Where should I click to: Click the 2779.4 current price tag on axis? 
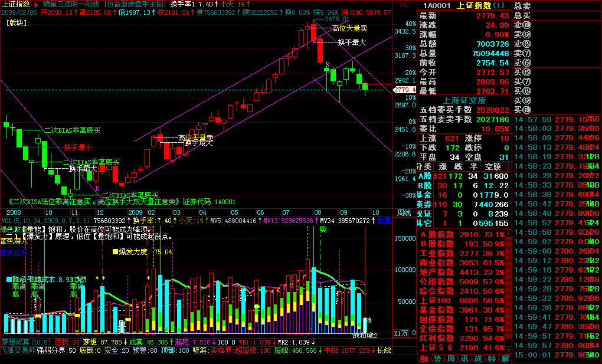point(405,90)
